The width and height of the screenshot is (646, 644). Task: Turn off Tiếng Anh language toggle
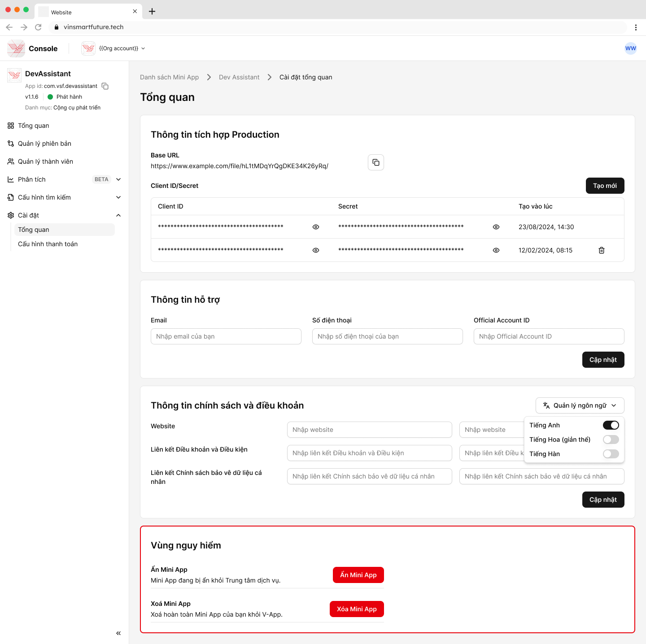611,425
